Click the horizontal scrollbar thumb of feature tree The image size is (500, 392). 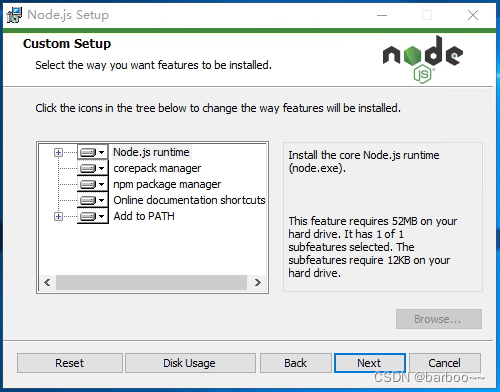pyautogui.click(x=151, y=283)
